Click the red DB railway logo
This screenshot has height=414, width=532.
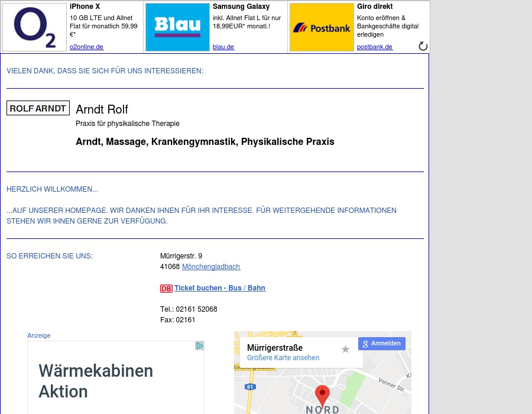coord(166,289)
